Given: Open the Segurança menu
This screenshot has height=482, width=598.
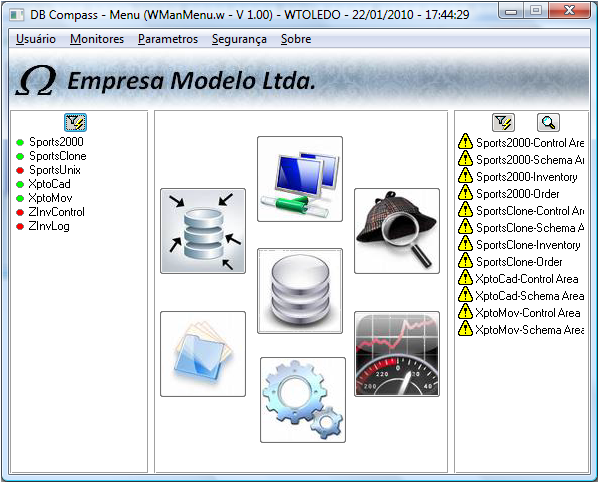Looking at the screenshot, I should 239,39.
